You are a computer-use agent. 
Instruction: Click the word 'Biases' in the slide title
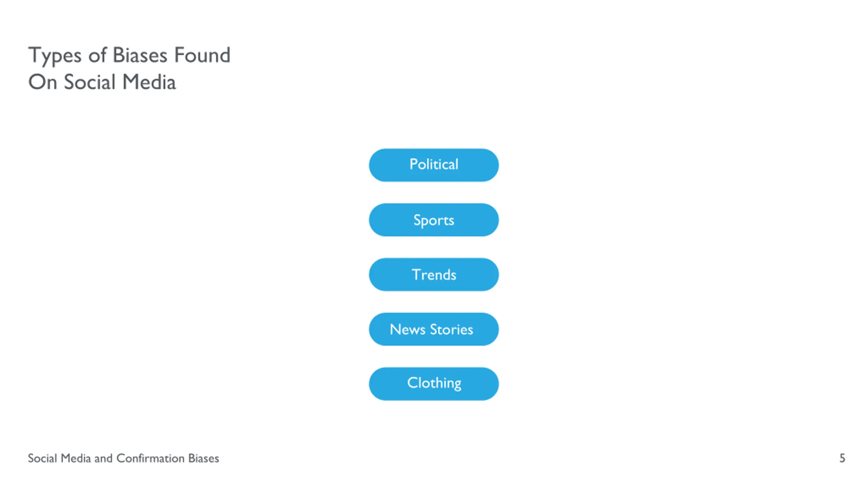[140, 55]
